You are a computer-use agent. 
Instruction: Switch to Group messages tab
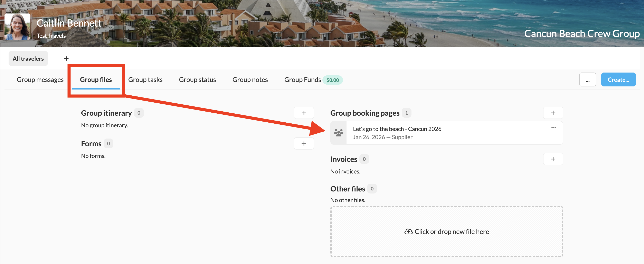(40, 80)
